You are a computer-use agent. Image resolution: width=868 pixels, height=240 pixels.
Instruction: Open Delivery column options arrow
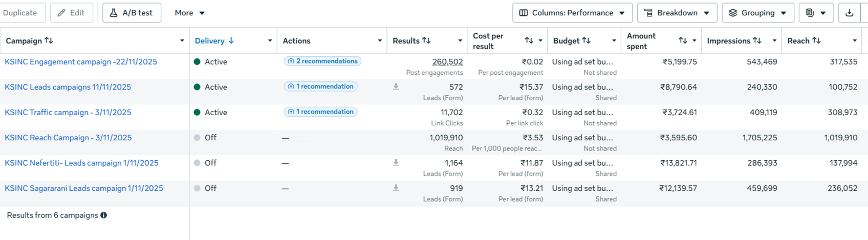click(270, 41)
